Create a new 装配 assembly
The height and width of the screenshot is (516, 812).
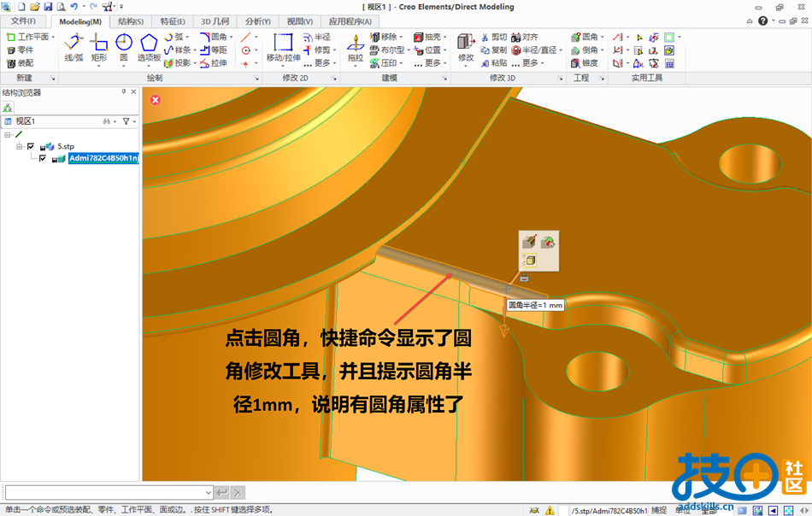21,63
